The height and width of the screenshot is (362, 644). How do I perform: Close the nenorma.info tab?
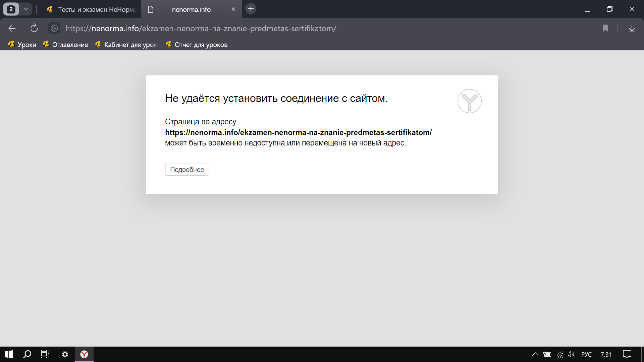pyautogui.click(x=233, y=9)
